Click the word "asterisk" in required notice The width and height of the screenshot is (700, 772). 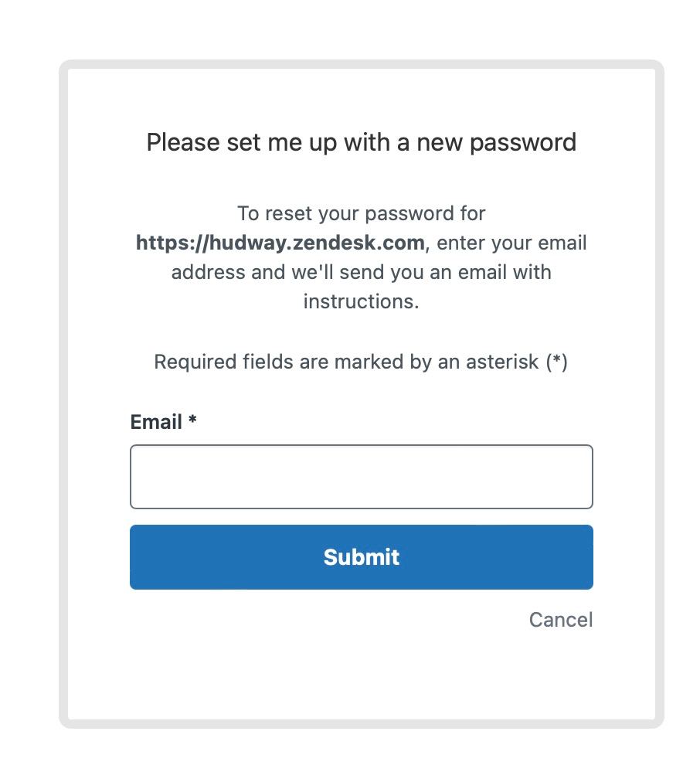502,362
